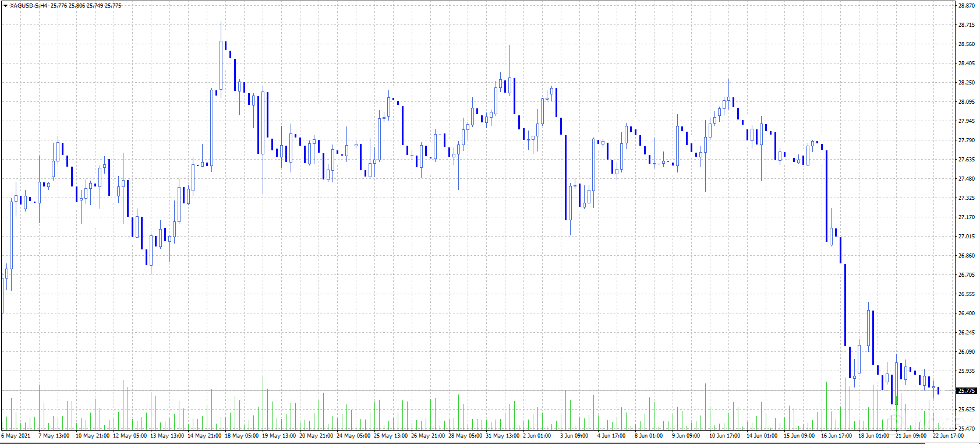Viewport: 980px width, 444px height.
Task: Select the 26.090 level on price scale
Action: [x=967, y=352]
